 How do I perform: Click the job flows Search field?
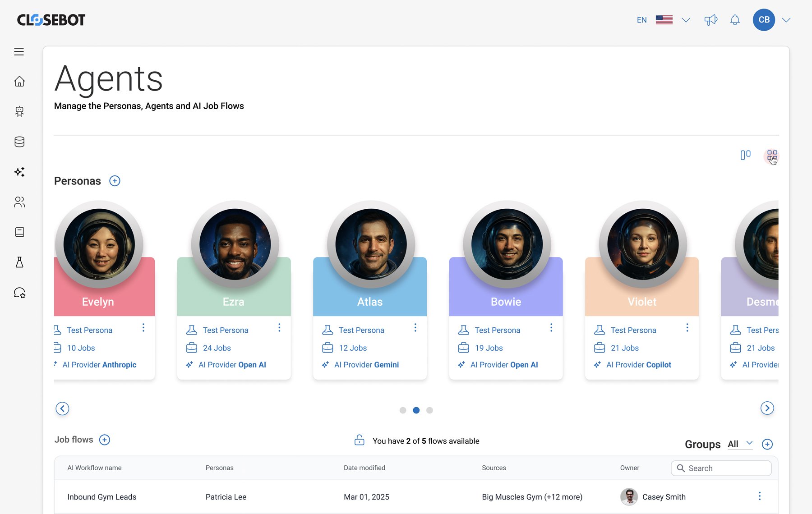(x=726, y=468)
